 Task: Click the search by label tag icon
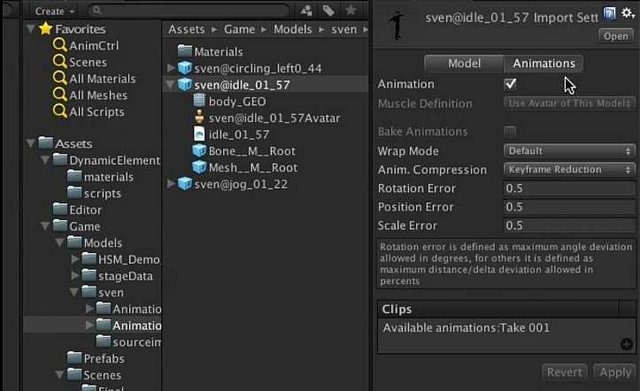[x=329, y=11]
